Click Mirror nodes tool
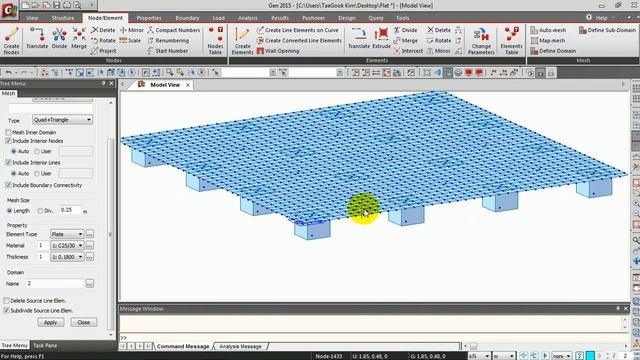640x360 pixels. tap(131, 30)
